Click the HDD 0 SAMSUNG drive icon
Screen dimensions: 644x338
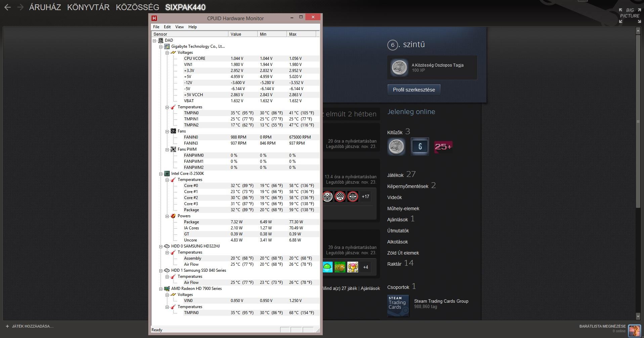[x=167, y=246]
